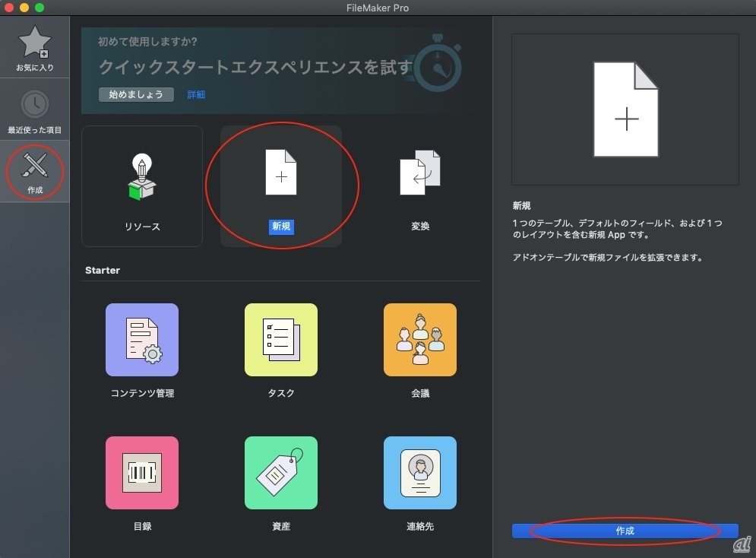Click the Starter section heading
The width and height of the screenshot is (756, 558).
tap(103, 271)
